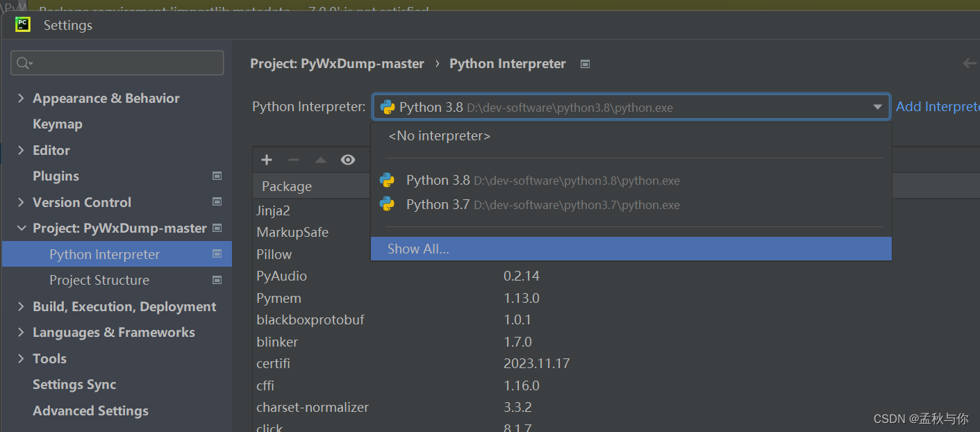Click Python logo next to Python 3.7 list entry
The height and width of the screenshot is (432, 980).
(387, 204)
